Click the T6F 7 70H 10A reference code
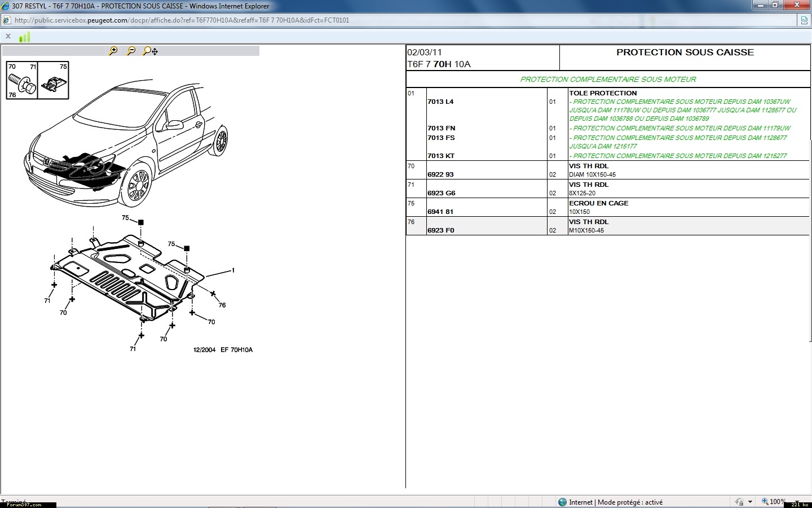The image size is (812, 508). tap(439, 64)
